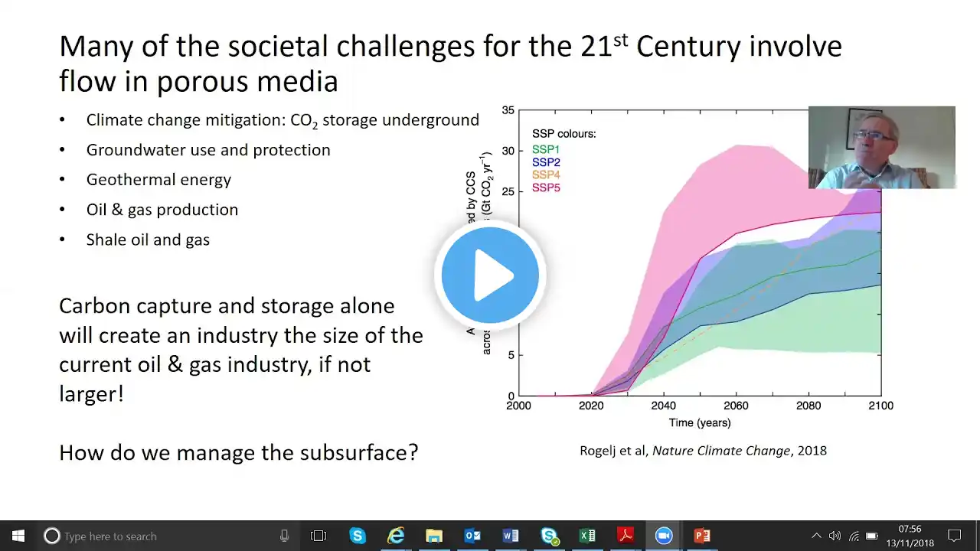Switch to Word in the taskbar
980x551 pixels.
(x=511, y=536)
